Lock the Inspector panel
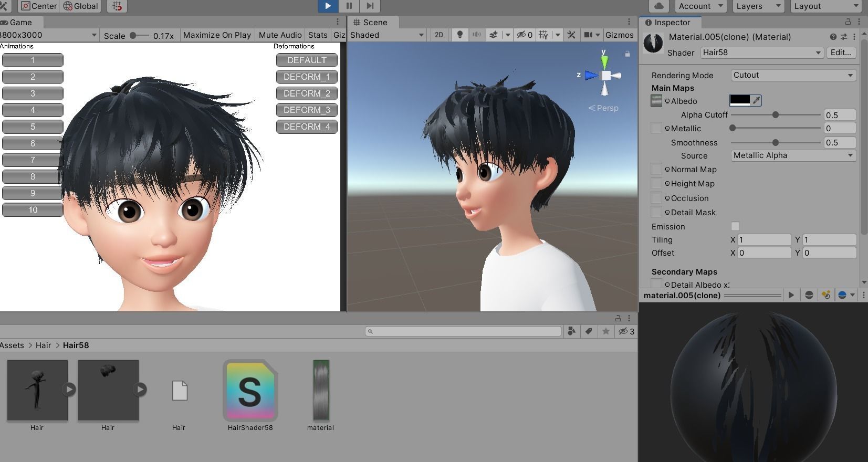The image size is (868, 462). 848,22
